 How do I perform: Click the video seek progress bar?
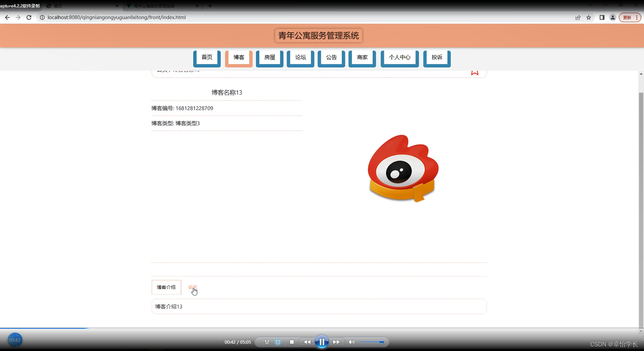click(322, 328)
